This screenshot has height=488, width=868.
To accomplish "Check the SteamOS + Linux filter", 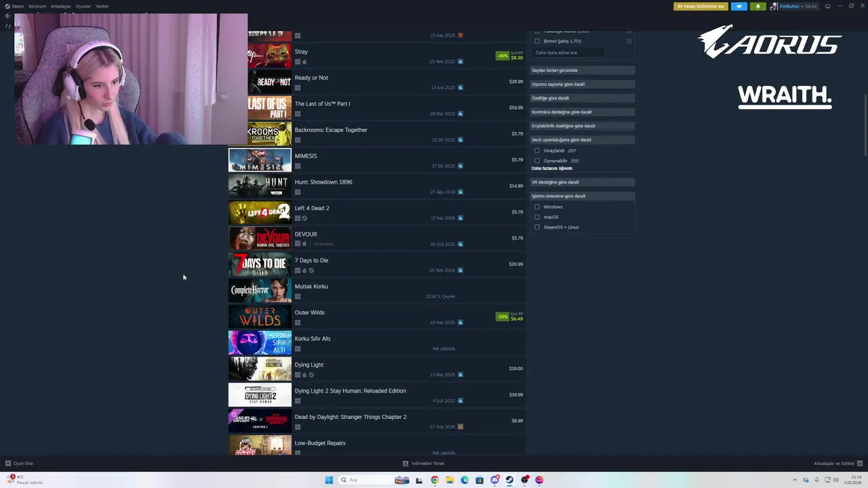I will coord(537,227).
